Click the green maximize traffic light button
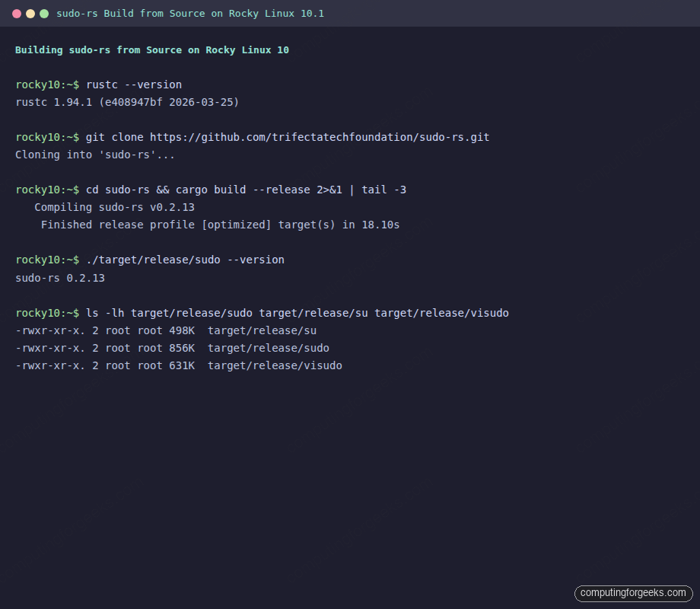This screenshot has height=609, width=700. (44, 13)
